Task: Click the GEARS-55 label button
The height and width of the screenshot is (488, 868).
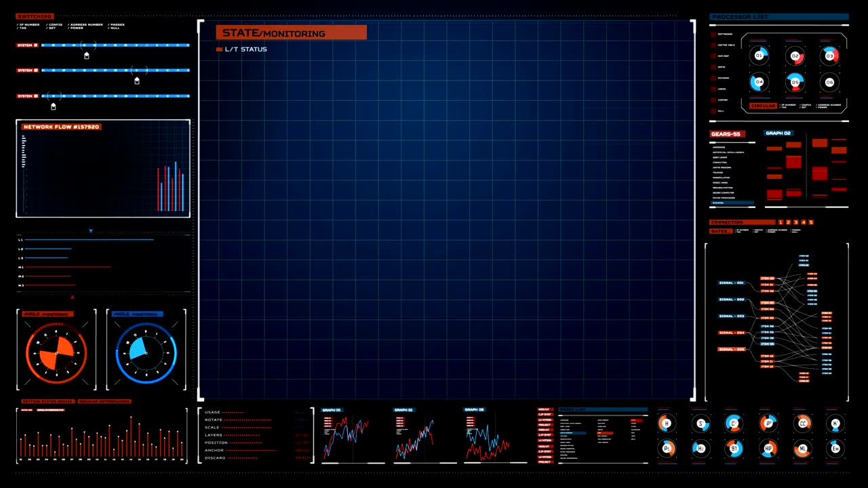Action: pos(727,134)
